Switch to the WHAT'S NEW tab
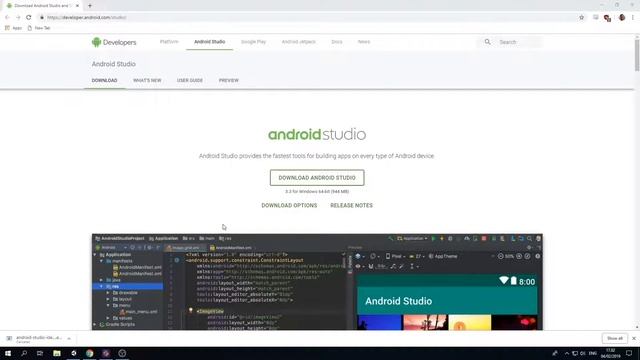Screen dimensions: 640x360 point(147,80)
